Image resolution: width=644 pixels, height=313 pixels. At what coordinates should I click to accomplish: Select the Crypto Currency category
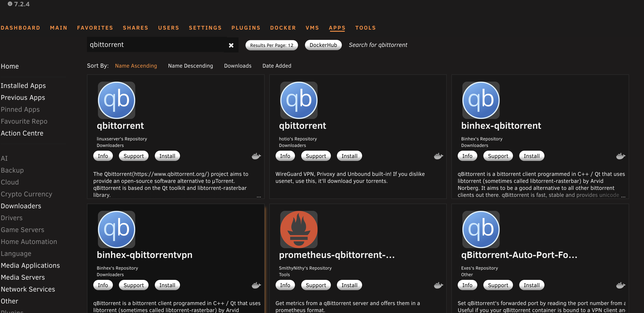(x=27, y=194)
